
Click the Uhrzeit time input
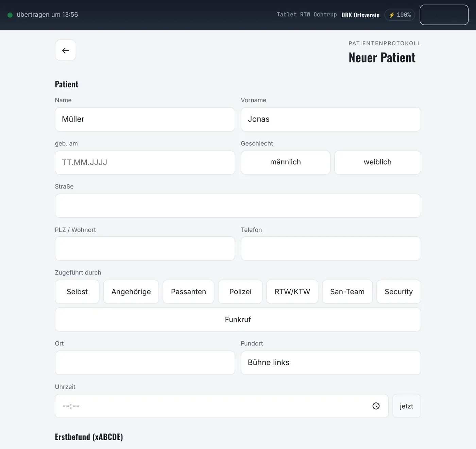coord(222,406)
